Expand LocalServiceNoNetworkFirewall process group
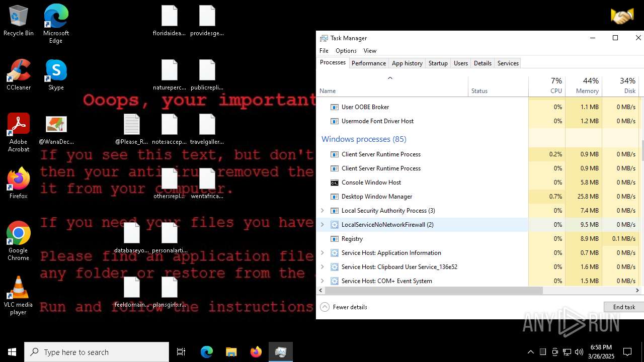Viewport: 644px width, 362px height. click(x=323, y=225)
